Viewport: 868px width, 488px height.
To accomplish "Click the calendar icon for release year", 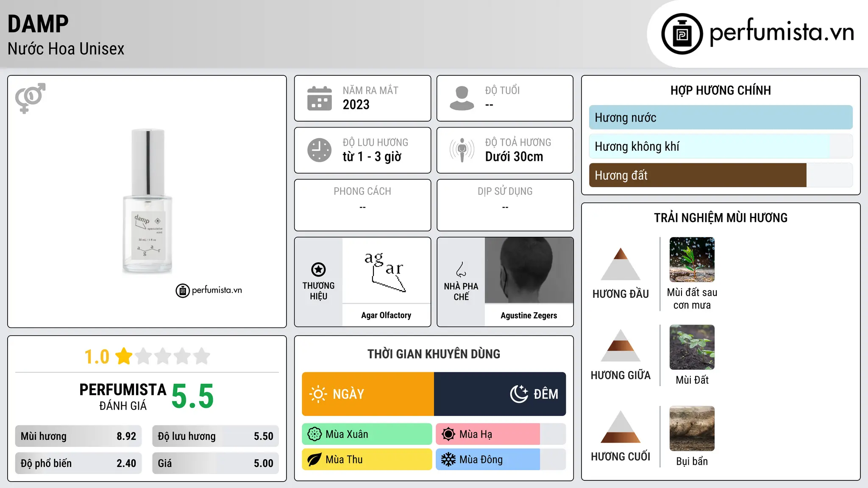I will (319, 98).
